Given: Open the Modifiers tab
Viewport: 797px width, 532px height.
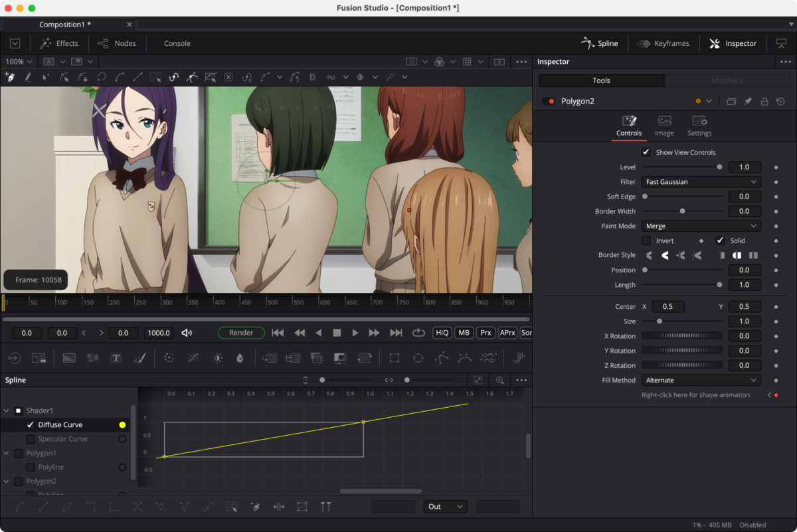Looking at the screenshot, I should click(727, 80).
